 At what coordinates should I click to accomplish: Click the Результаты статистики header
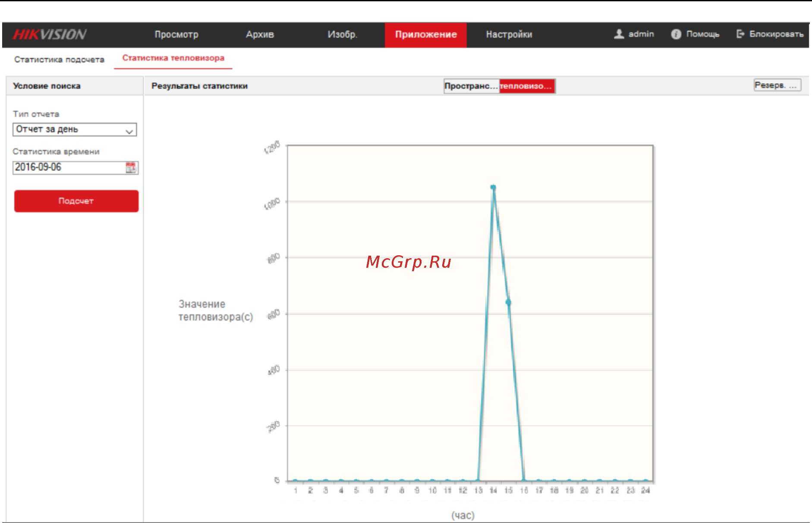coord(200,86)
